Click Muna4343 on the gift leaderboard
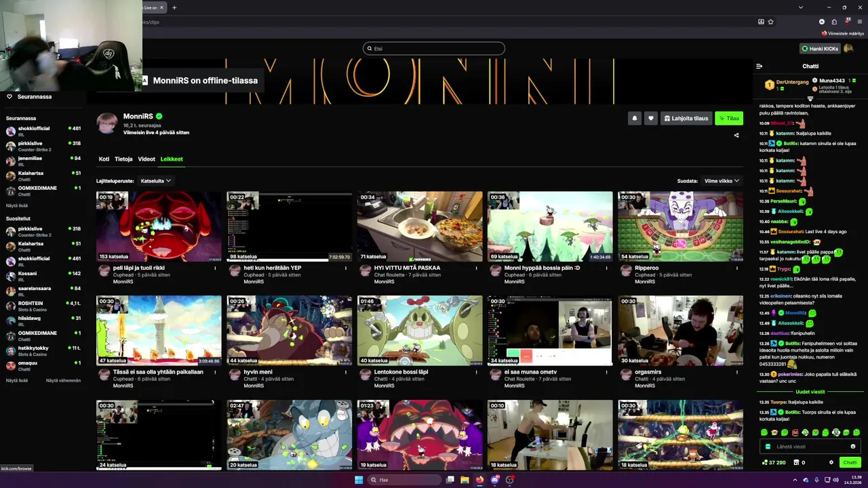 point(831,81)
